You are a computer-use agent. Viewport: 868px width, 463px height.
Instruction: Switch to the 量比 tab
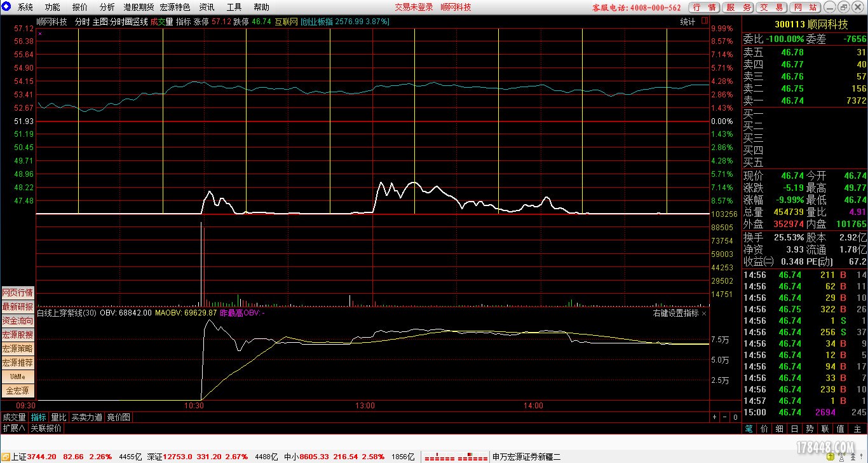(x=58, y=417)
